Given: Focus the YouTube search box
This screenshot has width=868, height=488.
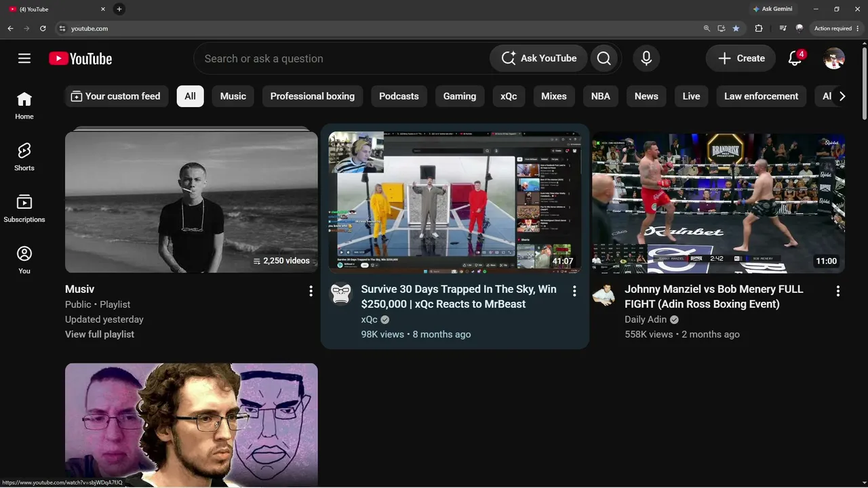Looking at the screenshot, I should (x=342, y=58).
